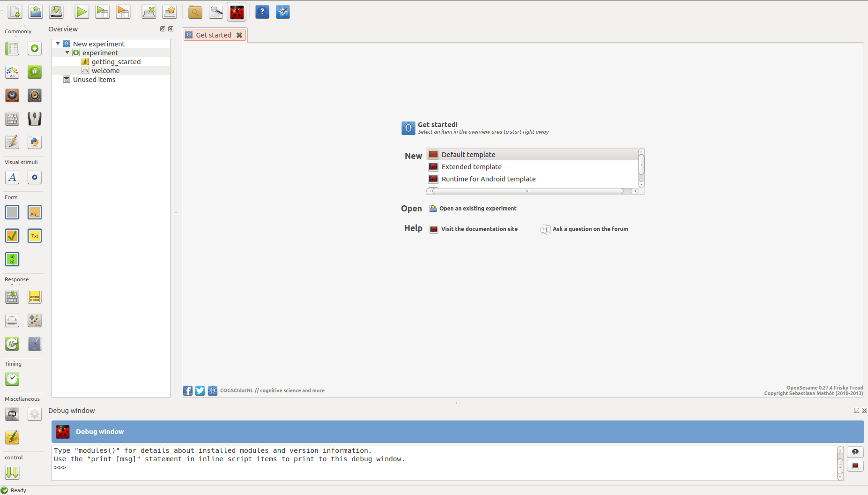The height and width of the screenshot is (495, 868).
Task: Select the joystick gamepad item icon
Action: (35, 320)
